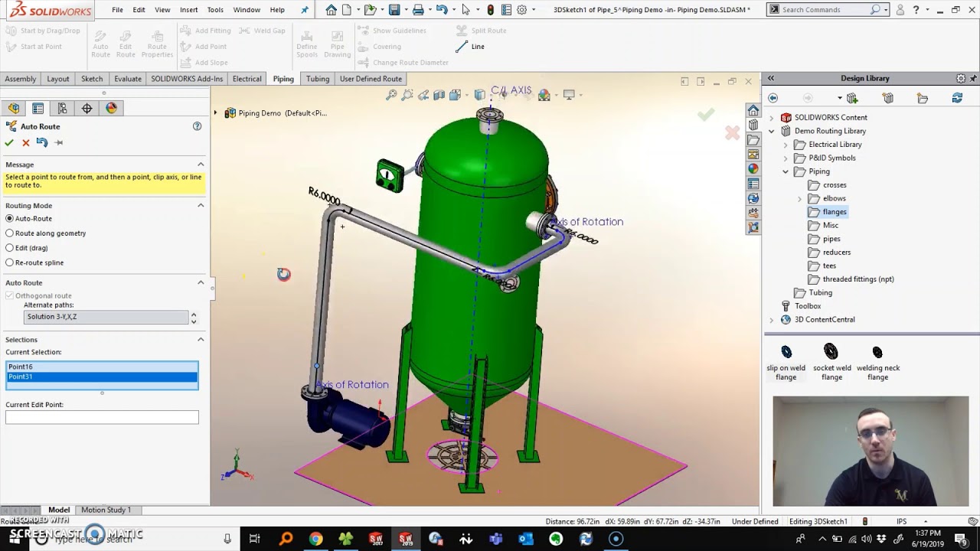
Task: Expand the elbows folder
Action: click(800, 199)
